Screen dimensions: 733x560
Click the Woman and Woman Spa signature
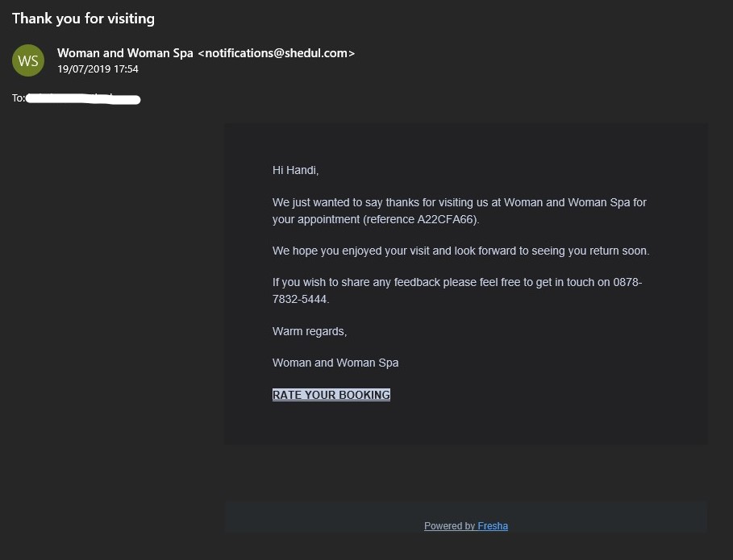(335, 363)
